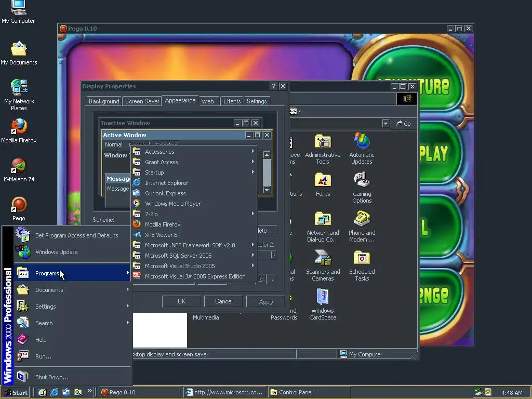Launch Pego desktop shortcut
Viewport: 532px width, 399px height.
[19, 209]
